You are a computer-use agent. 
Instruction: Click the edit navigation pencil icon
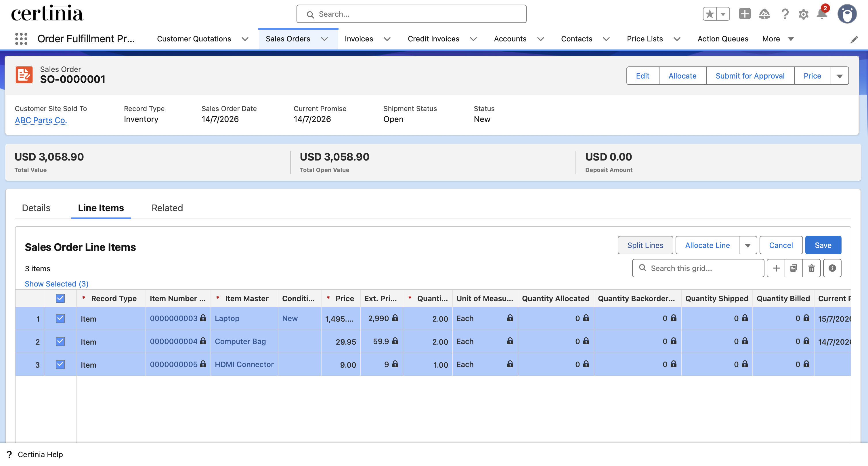854,40
